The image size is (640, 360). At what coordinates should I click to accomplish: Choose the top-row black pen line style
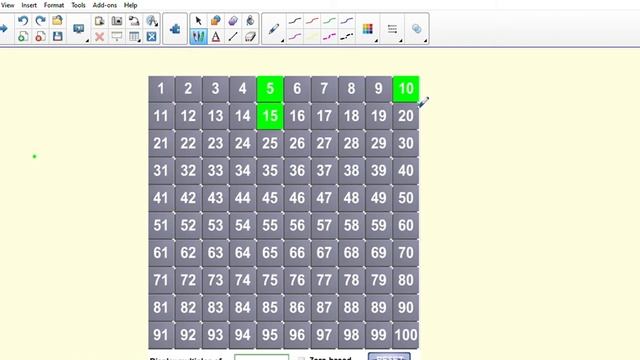(x=295, y=21)
